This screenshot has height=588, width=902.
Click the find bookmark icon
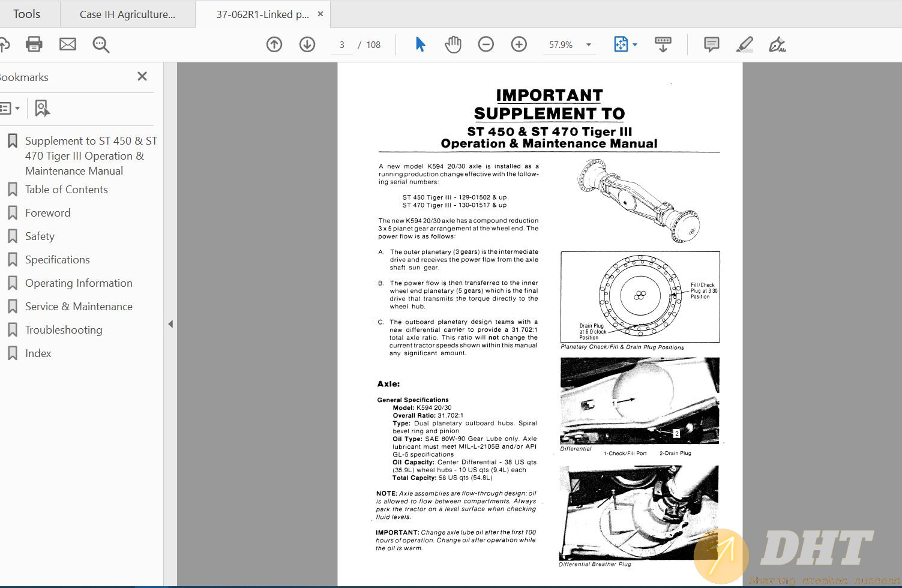tap(42, 109)
